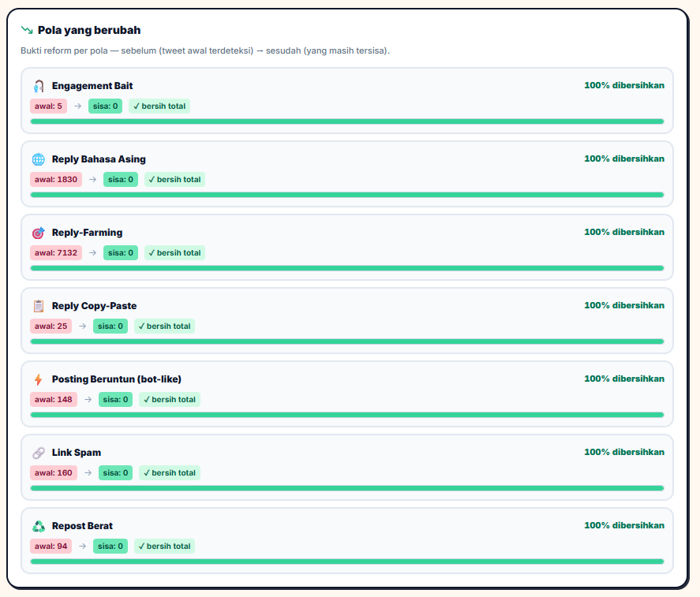Click 'sisa: 0' badge in Link Spam card

pyautogui.click(x=116, y=472)
